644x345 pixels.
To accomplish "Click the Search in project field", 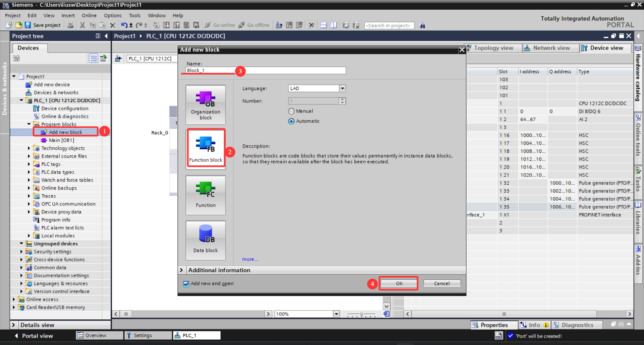I will point(389,25).
